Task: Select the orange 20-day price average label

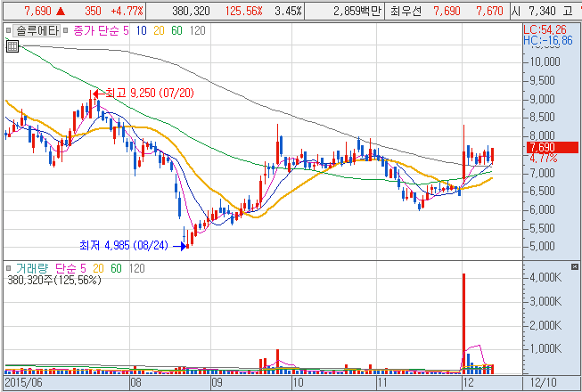Action: (x=159, y=31)
